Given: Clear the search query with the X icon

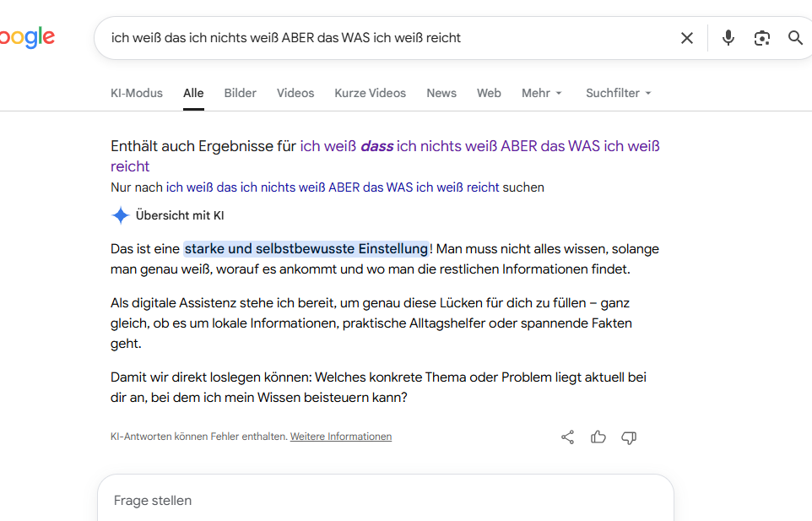Looking at the screenshot, I should [687, 38].
